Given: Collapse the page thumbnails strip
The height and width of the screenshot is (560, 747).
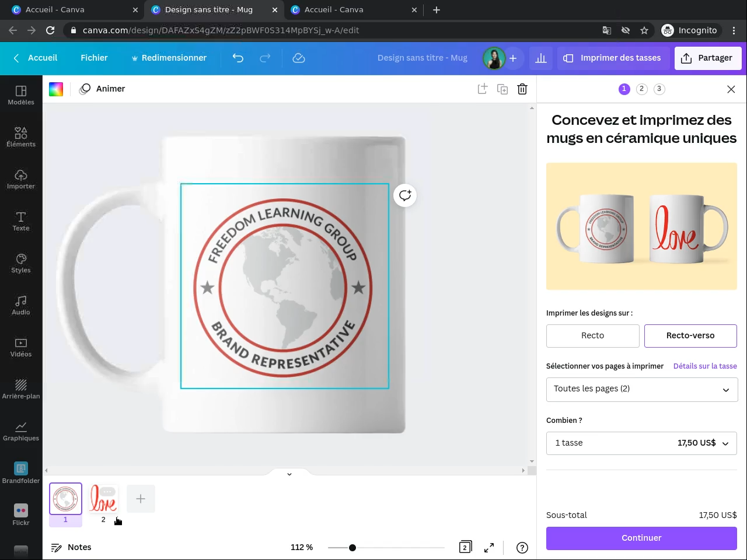Looking at the screenshot, I should [x=289, y=474].
